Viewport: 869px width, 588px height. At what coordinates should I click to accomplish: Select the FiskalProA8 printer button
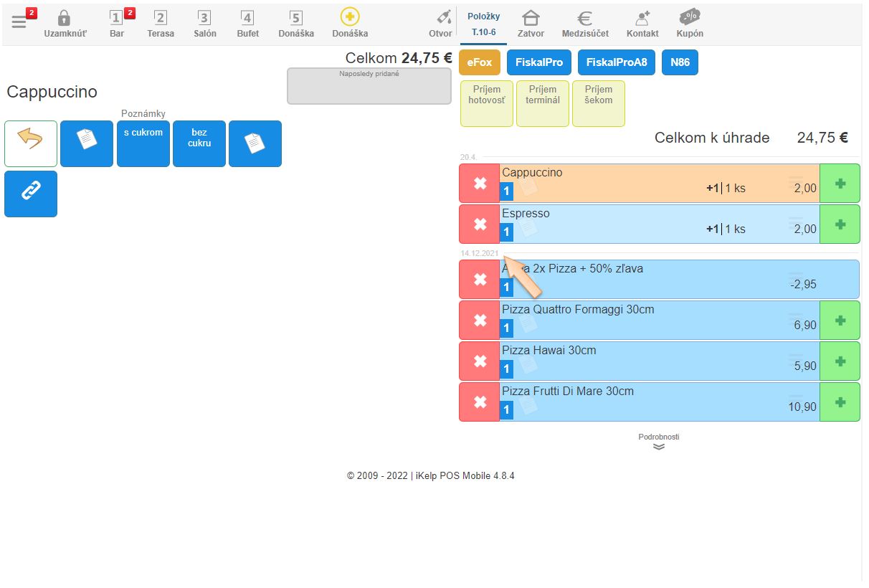tap(617, 62)
